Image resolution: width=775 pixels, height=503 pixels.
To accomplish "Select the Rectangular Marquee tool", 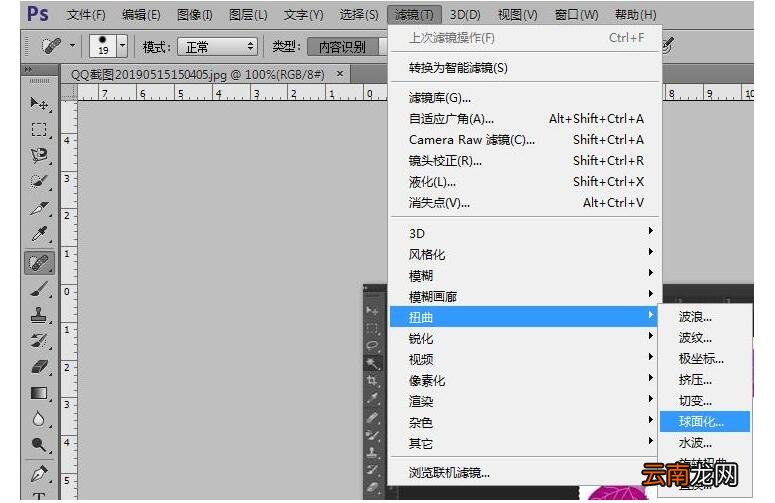I will tap(39, 130).
